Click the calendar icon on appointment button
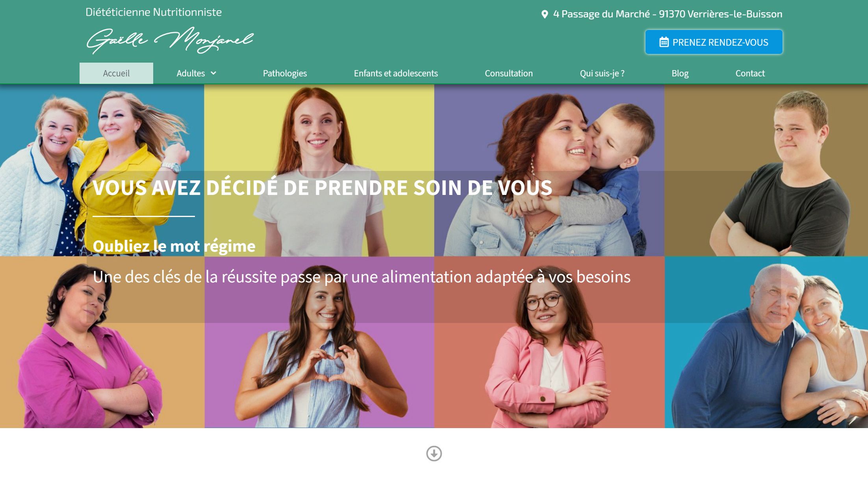Viewport: 868px width, 486px height. point(664,42)
